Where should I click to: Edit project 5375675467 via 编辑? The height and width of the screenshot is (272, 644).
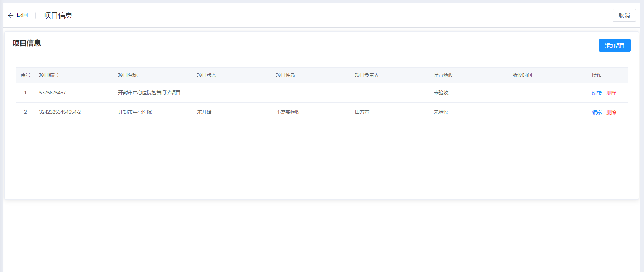pos(597,93)
